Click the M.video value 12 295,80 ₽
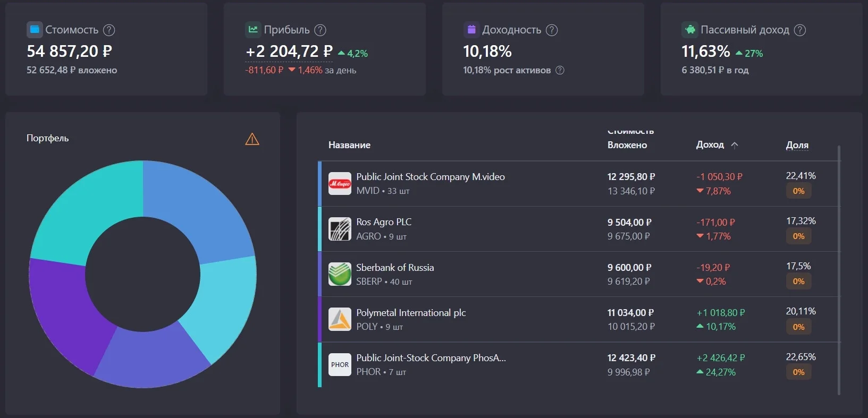This screenshot has height=418, width=868. pos(631,177)
